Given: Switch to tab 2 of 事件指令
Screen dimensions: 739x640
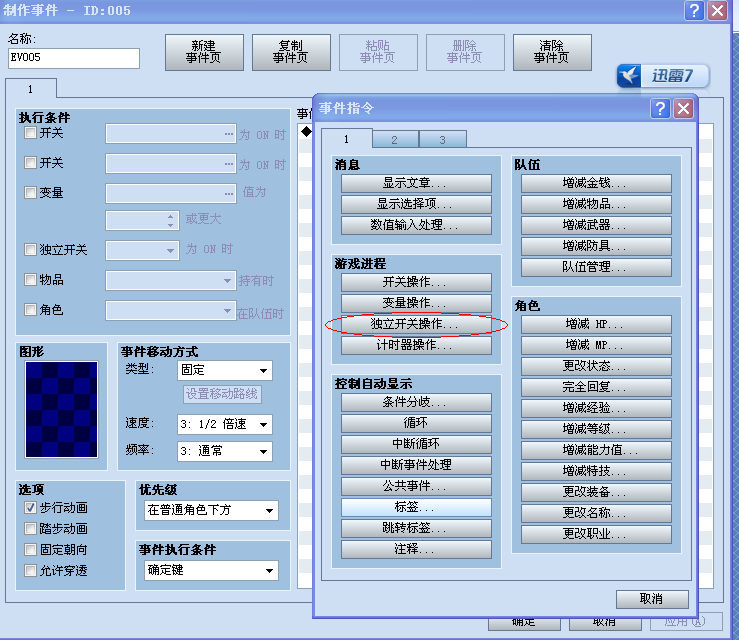Looking at the screenshot, I should pos(394,139).
